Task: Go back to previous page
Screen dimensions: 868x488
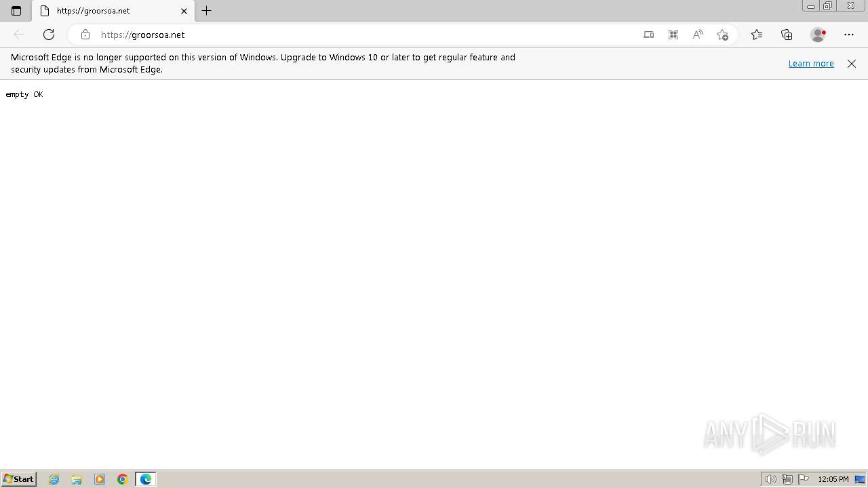Action: point(19,35)
